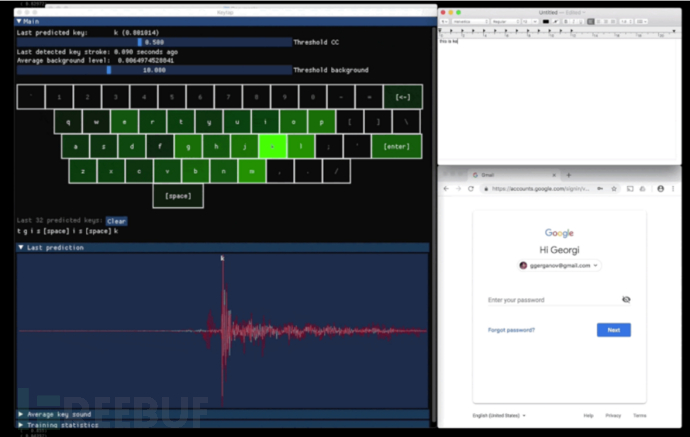Click the Chrome back arrow
The height and width of the screenshot is (437, 690).
tap(446, 189)
